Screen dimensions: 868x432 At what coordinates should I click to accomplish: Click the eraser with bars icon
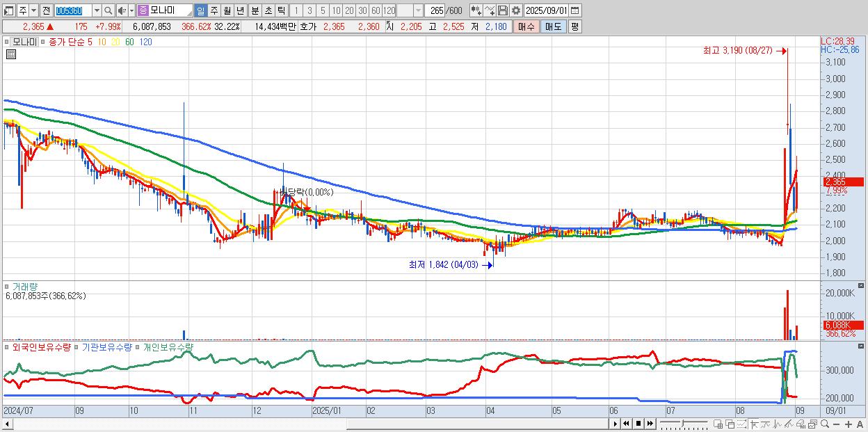tap(801, 424)
